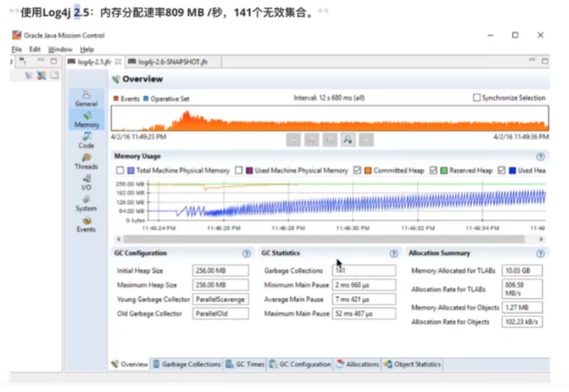Click the chevron showing more hidden views
The height and width of the screenshot is (392, 569).
click(x=23, y=61)
